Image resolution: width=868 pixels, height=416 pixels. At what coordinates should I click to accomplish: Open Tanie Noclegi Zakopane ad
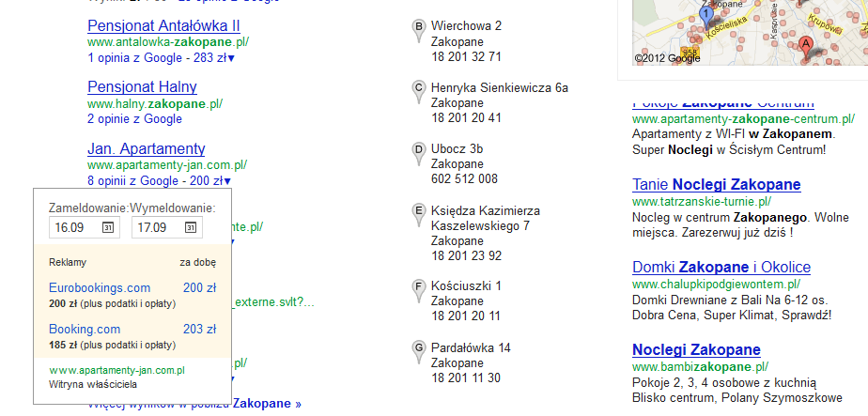(716, 184)
